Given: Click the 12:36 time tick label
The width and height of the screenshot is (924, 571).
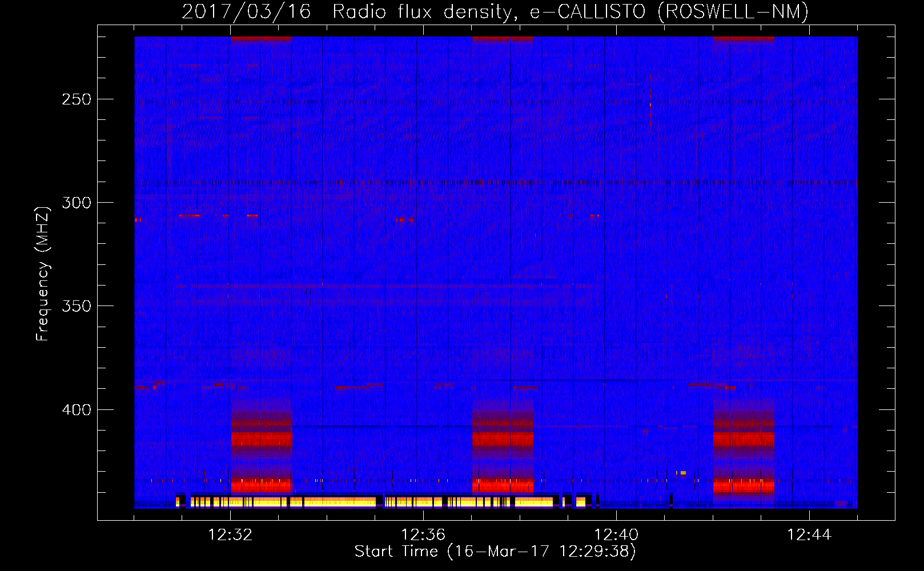Looking at the screenshot, I should 423,535.
